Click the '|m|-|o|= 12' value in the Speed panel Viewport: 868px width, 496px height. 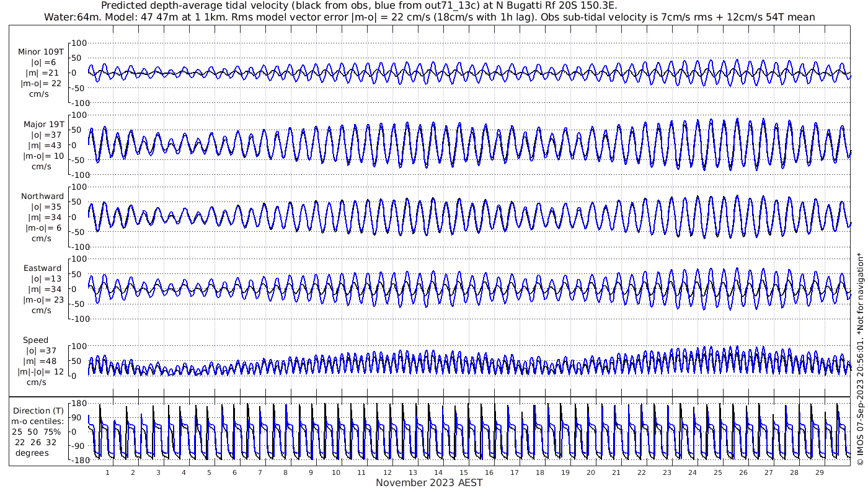(x=42, y=372)
